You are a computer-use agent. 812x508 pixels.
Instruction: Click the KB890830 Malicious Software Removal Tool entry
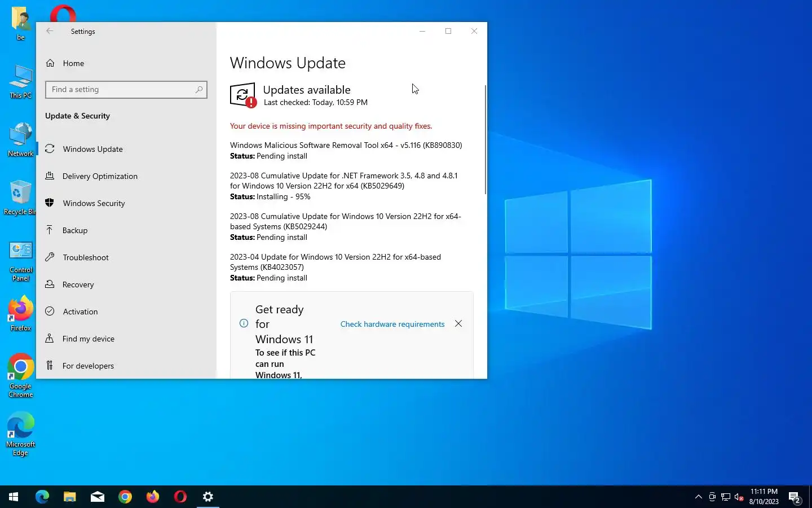[x=346, y=150]
